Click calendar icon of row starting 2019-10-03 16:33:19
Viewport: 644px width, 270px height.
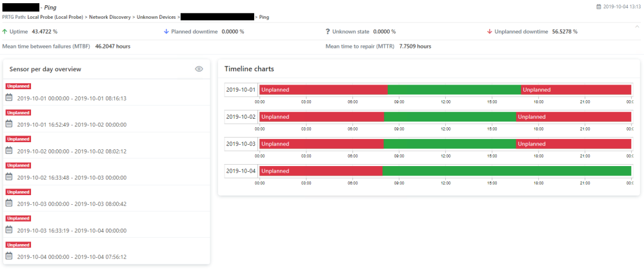(x=10, y=230)
